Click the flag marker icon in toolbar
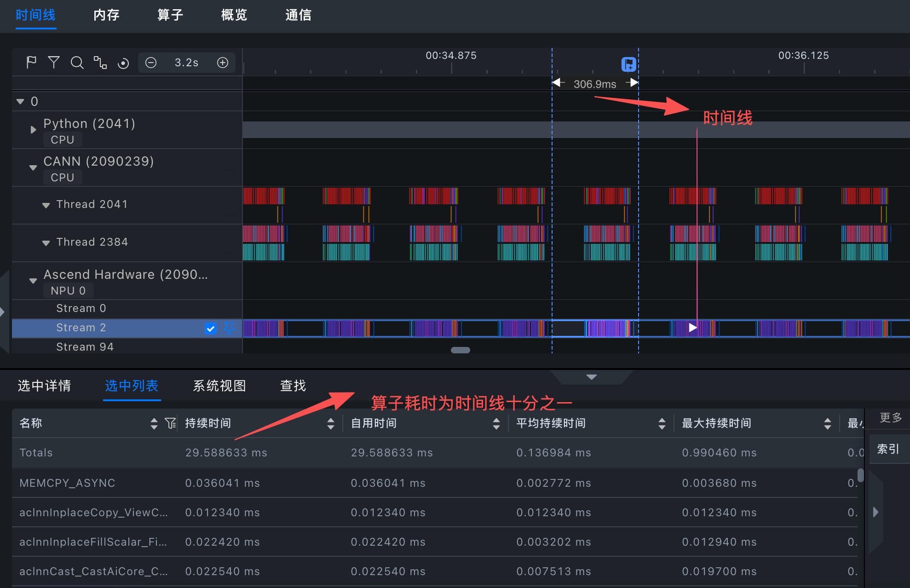This screenshot has height=588, width=910. tap(31, 62)
